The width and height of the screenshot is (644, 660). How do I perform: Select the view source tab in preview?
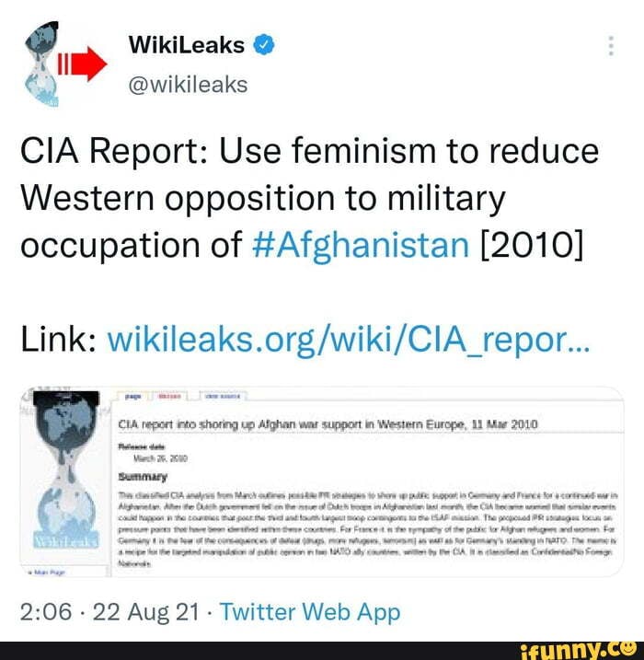pyautogui.click(x=223, y=396)
